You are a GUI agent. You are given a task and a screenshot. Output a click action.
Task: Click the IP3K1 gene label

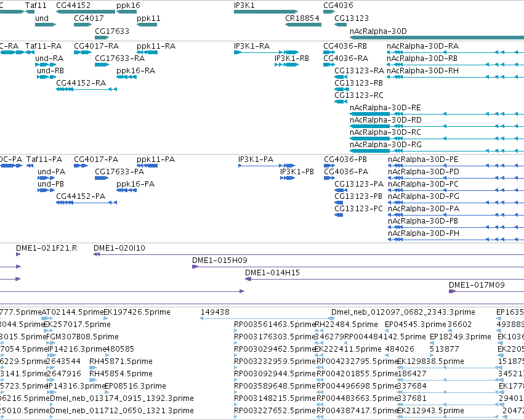coord(244,6)
